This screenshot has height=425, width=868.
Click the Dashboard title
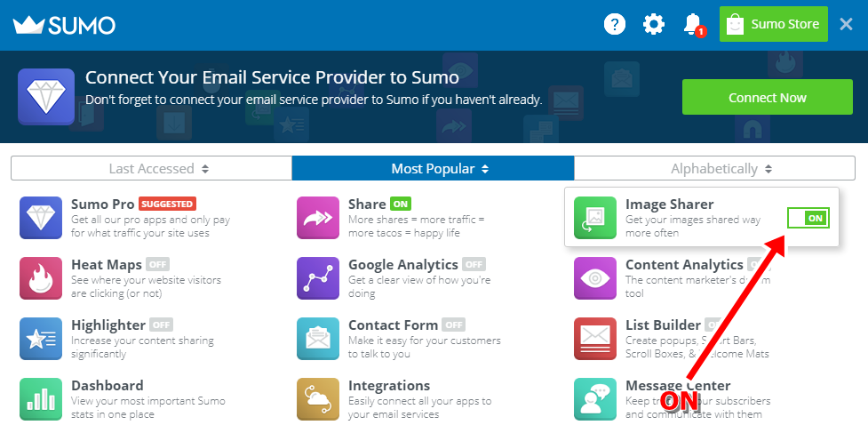tap(108, 385)
